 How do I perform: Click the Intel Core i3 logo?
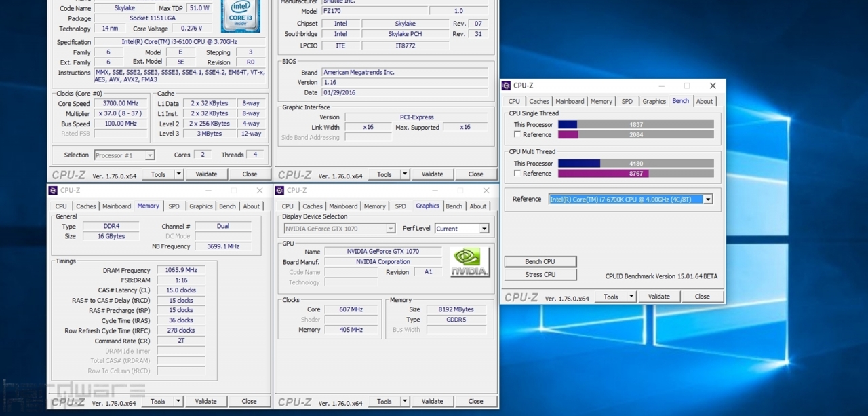(240, 15)
